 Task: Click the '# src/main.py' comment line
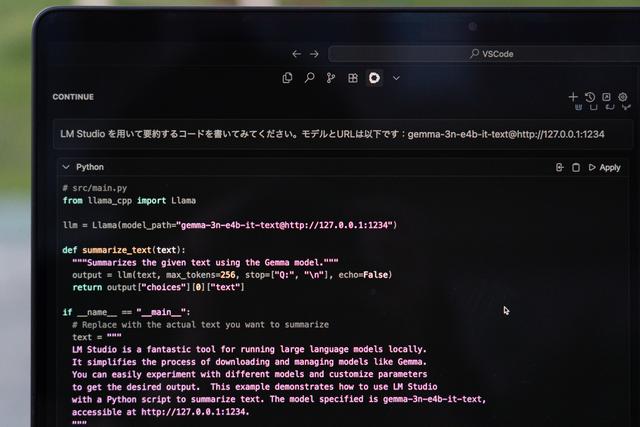[95, 188]
